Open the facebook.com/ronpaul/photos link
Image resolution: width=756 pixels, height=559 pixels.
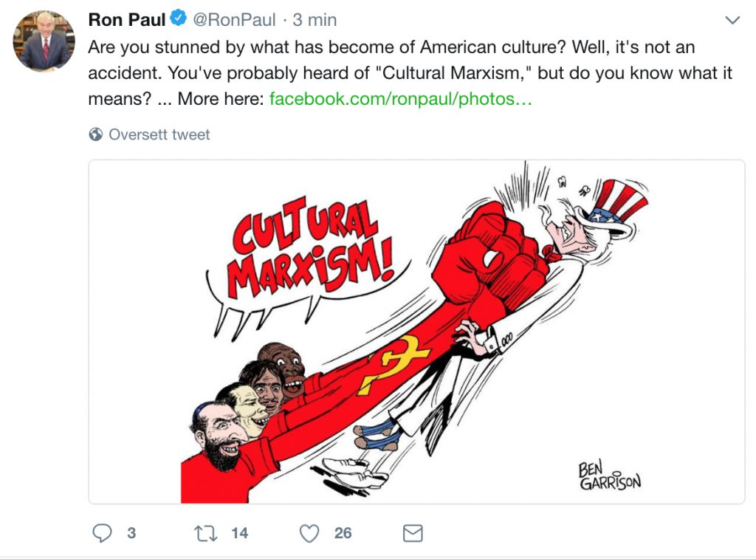(400, 99)
